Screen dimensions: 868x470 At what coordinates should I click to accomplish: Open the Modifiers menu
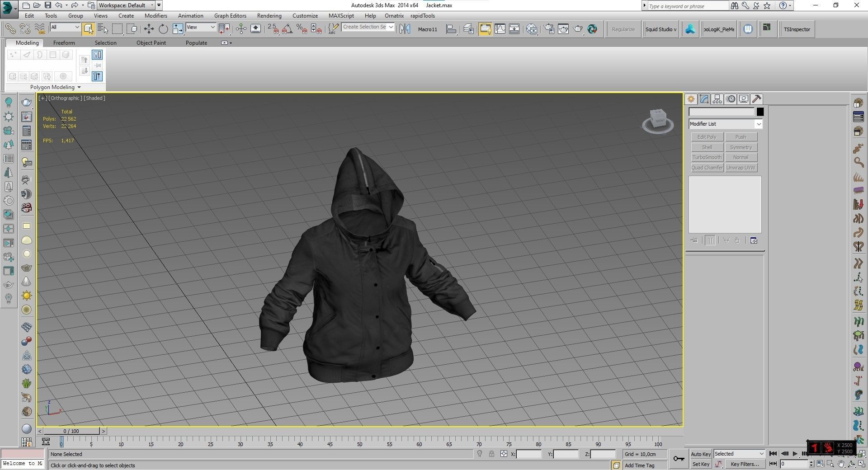point(156,15)
